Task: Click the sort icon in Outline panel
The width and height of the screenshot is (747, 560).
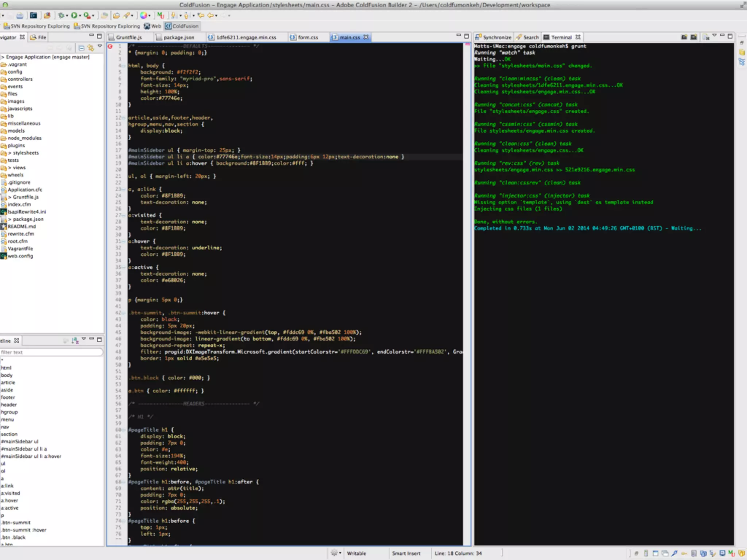Action: 75,341
